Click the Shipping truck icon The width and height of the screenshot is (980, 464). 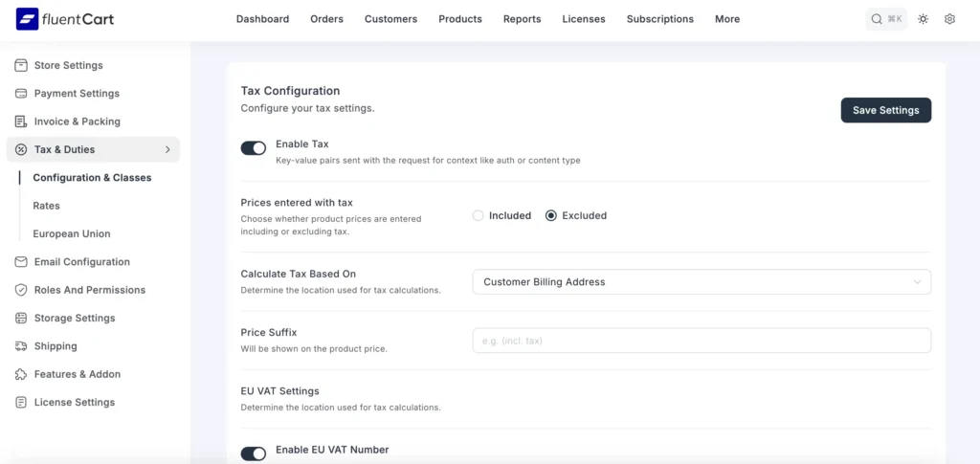coord(21,346)
